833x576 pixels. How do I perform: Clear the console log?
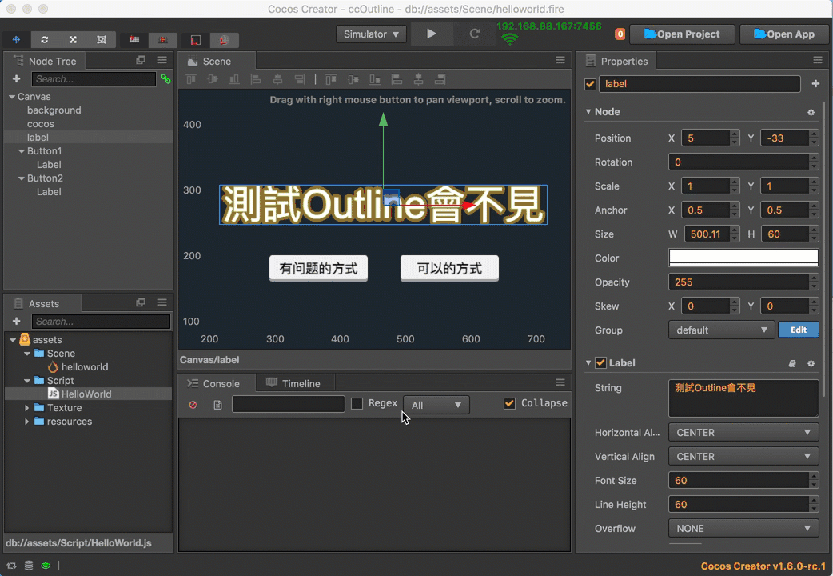(x=193, y=405)
